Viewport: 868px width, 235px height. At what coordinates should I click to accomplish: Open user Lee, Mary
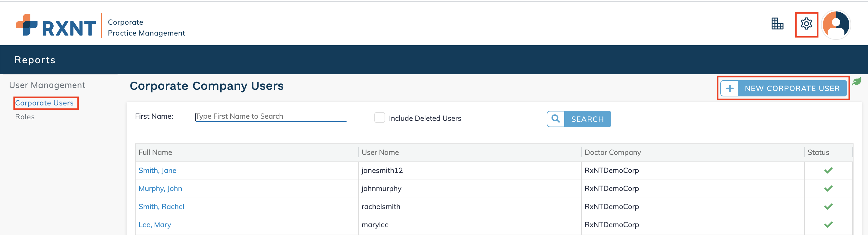(155, 224)
